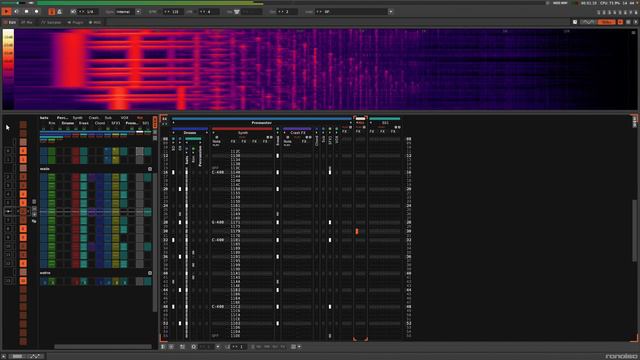Switch to the Plugin tab
Viewport: 640px width, 360px height.
tap(76, 22)
